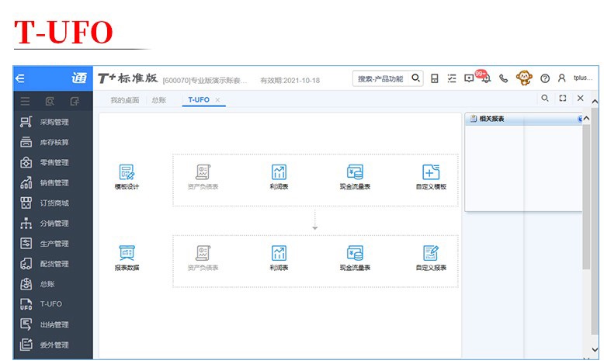The image size is (604, 364).
Task: Open 库存核算 module
Action: [x=53, y=142]
